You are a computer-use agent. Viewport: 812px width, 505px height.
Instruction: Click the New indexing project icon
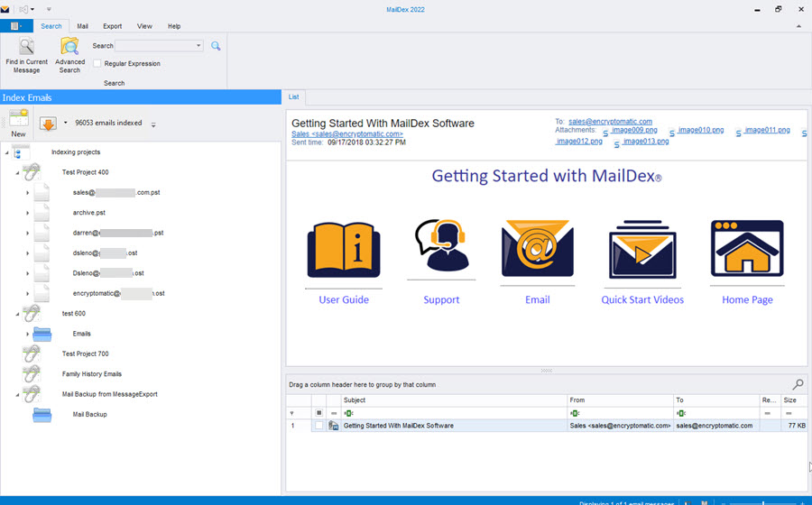pos(19,118)
